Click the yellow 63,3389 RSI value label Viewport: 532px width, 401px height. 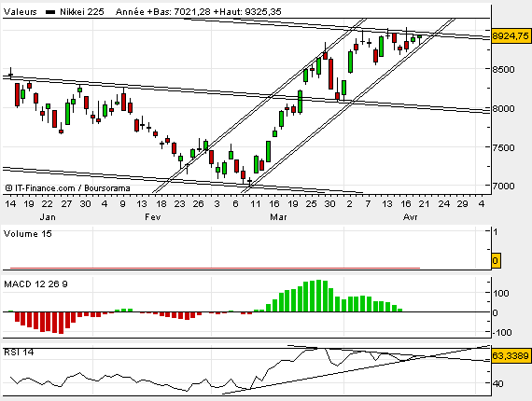pyautogui.click(x=511, y=355)
